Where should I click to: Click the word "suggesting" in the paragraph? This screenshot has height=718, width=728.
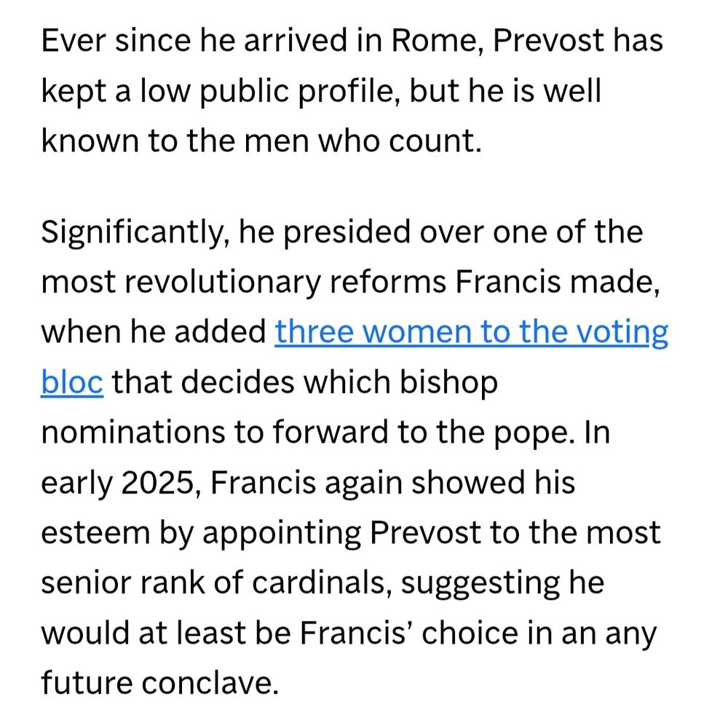click(480, 583)
